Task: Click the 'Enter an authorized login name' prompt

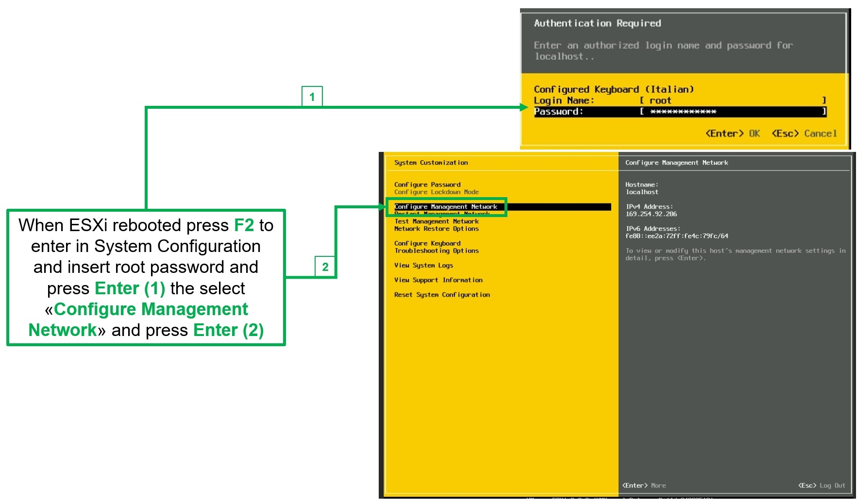Action: click(663, 50)
